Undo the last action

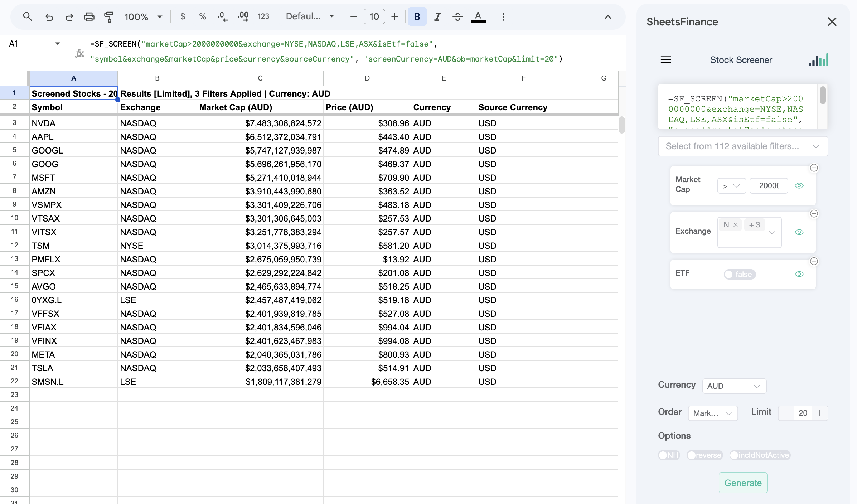(49, 16)
